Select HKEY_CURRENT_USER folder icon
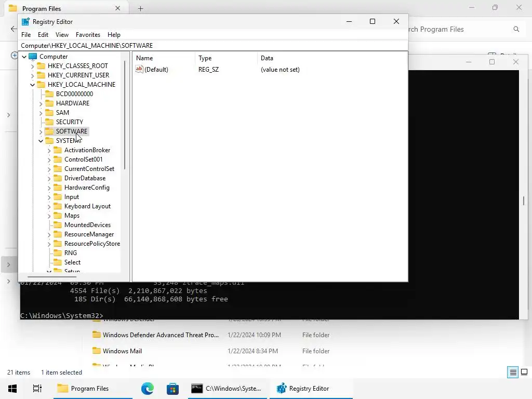 (x=41, y=75)
